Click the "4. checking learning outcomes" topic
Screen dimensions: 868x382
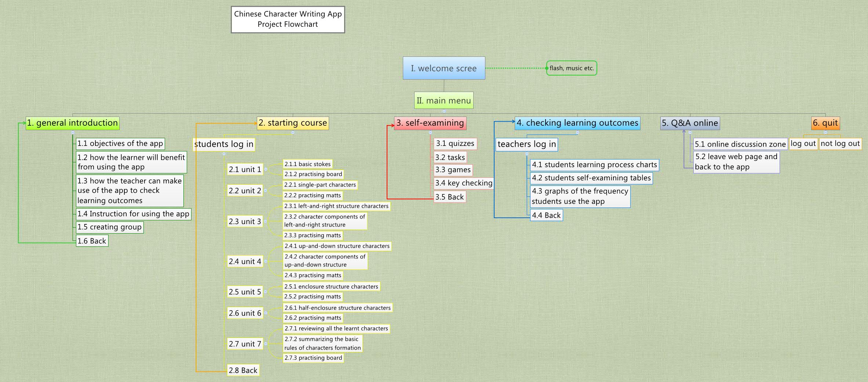(577, 123)
